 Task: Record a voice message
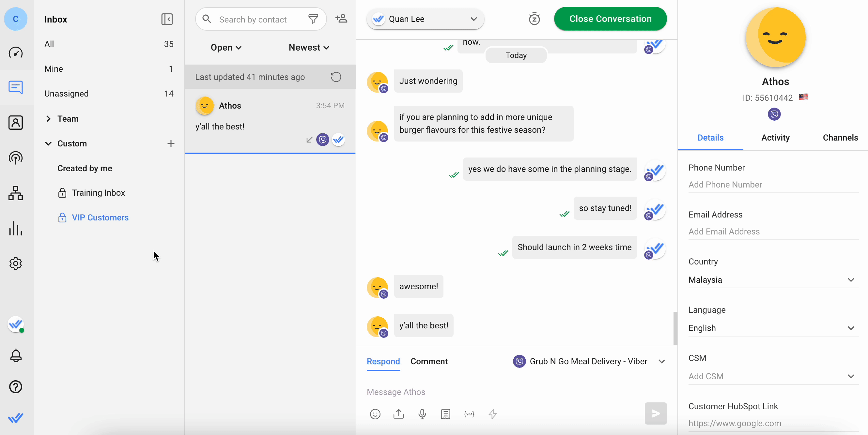(422, 414)
